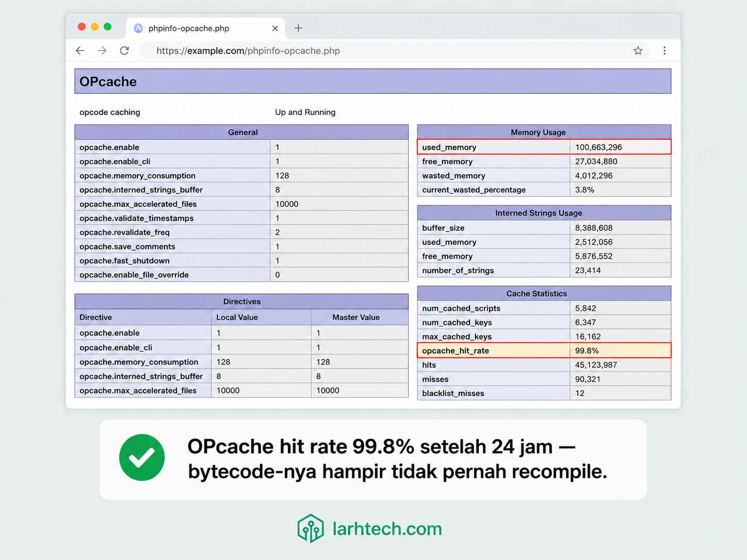Click opcache.fast_shutdown setting name
Viewport: 747px width, 560px height.
(124, 261)
